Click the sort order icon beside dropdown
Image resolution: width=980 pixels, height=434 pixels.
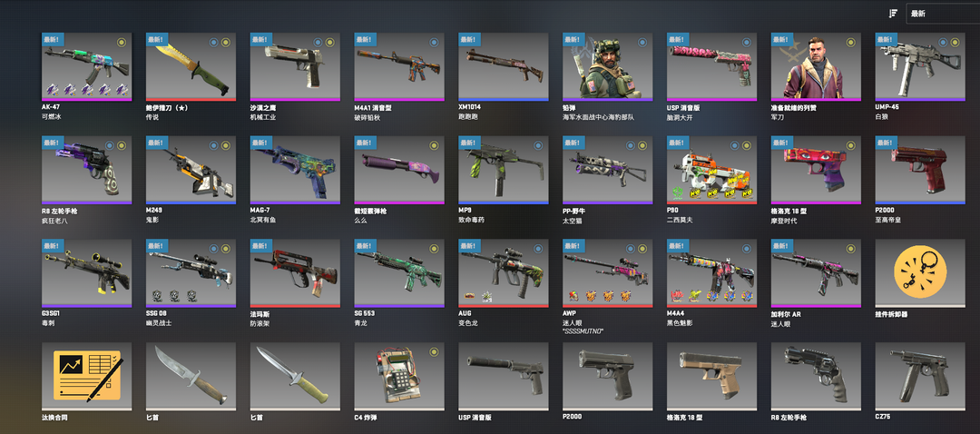tap(893, 14)
